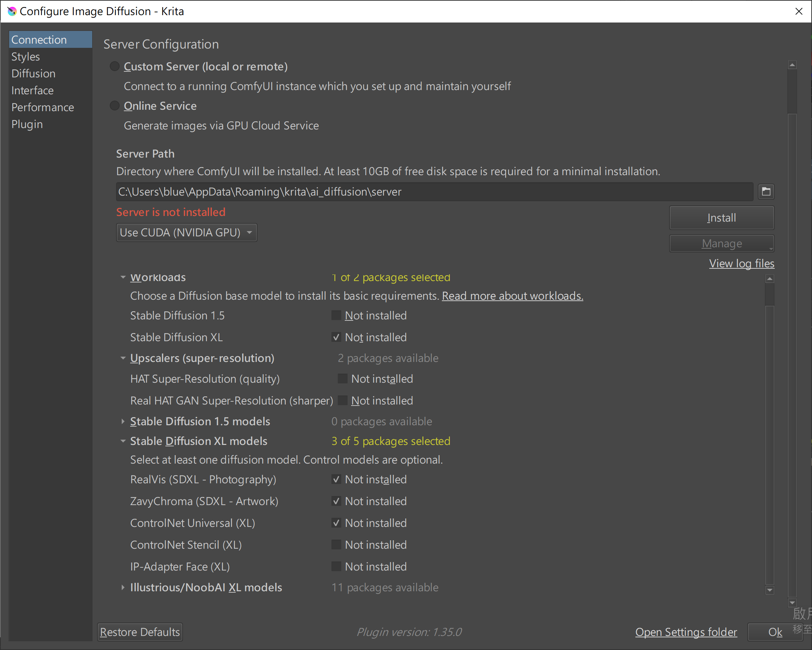
Task: Click the 'Server is not installed' status text
Action: (171, 212)
